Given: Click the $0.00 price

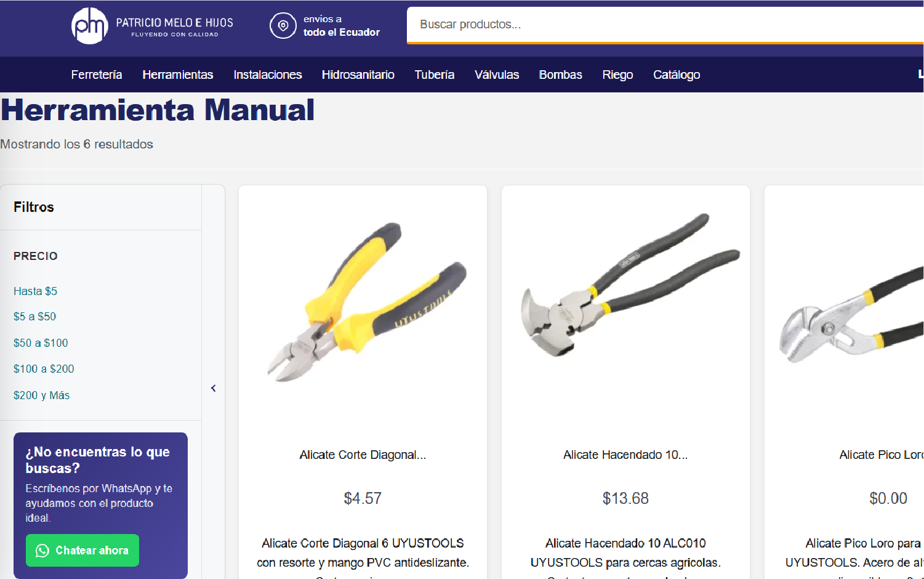Looking at the screenshot, I should [x=888, y=498].
